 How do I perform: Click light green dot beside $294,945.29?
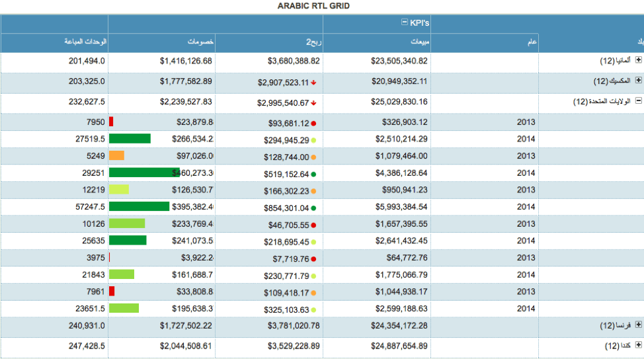click(x=313, y=140)
